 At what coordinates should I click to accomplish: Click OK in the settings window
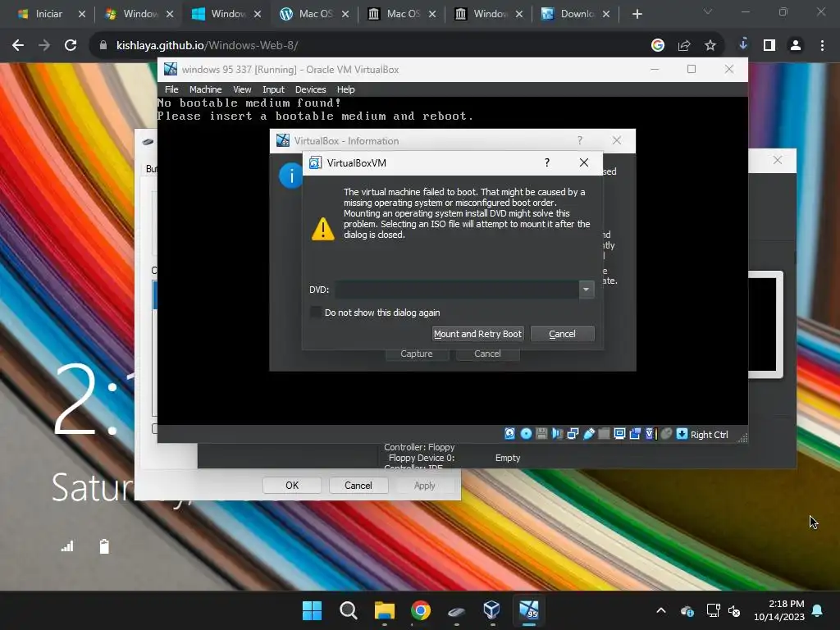(x=292, y=486)
